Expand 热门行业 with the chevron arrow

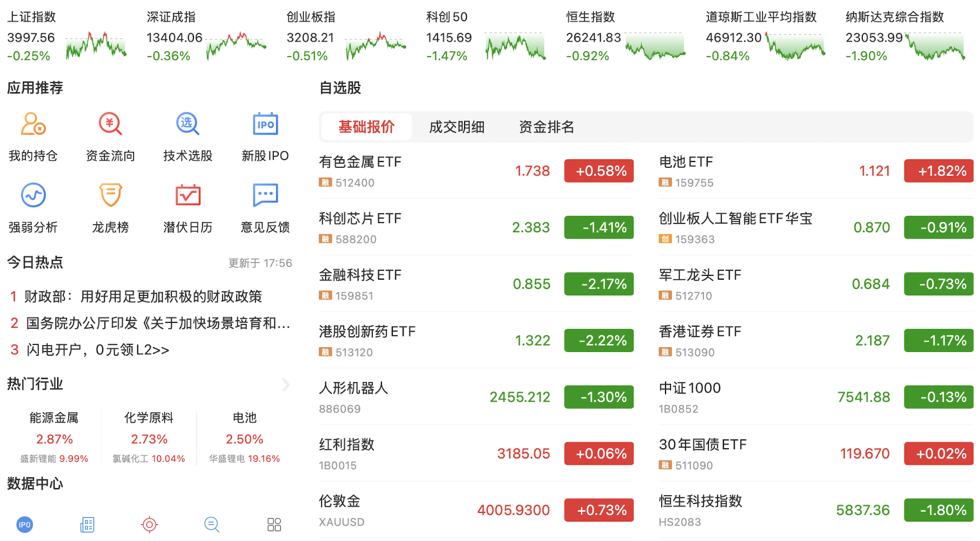click(x=286, y=385)
